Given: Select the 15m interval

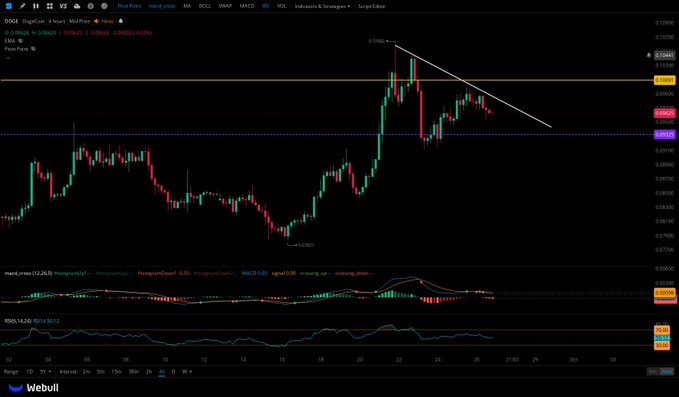Looking at the screenshot, I should tap(116, 371).
